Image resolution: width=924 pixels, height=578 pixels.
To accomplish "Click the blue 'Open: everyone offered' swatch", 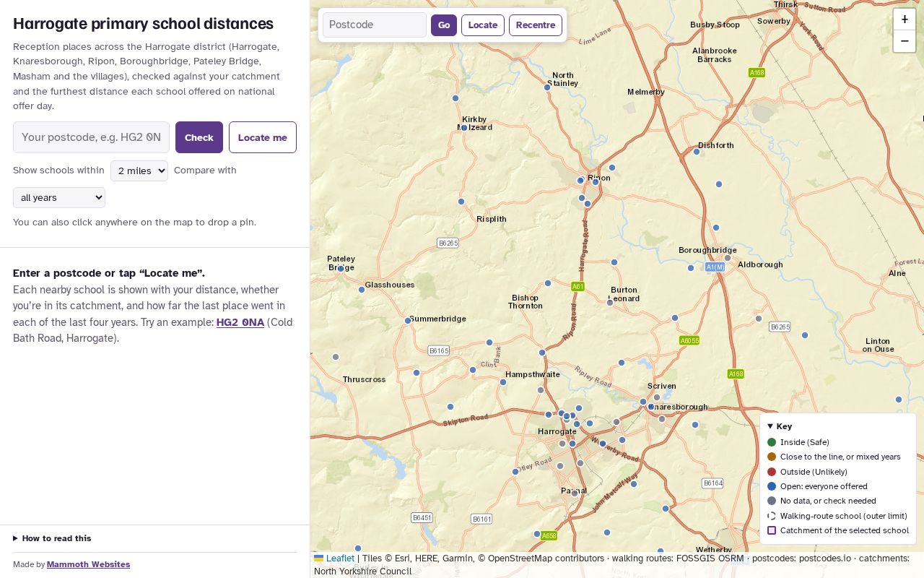I will 772,486.
